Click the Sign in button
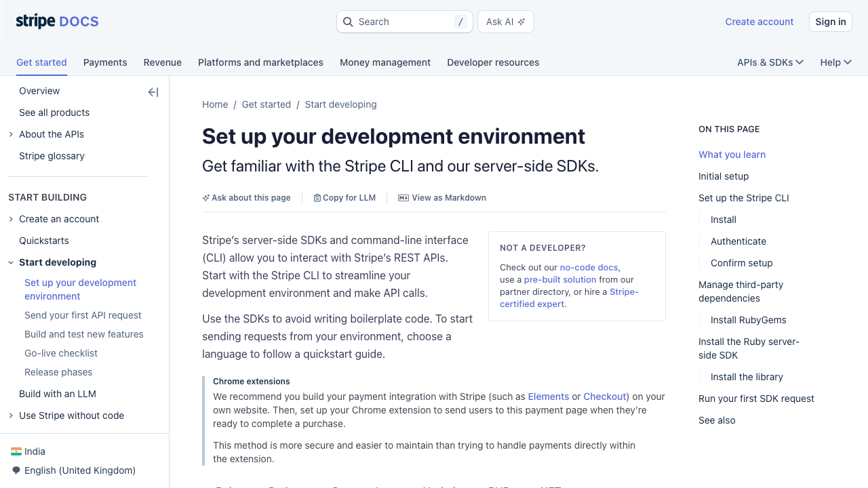This screenshot has height=488, width=868. [x=831, y=22]
